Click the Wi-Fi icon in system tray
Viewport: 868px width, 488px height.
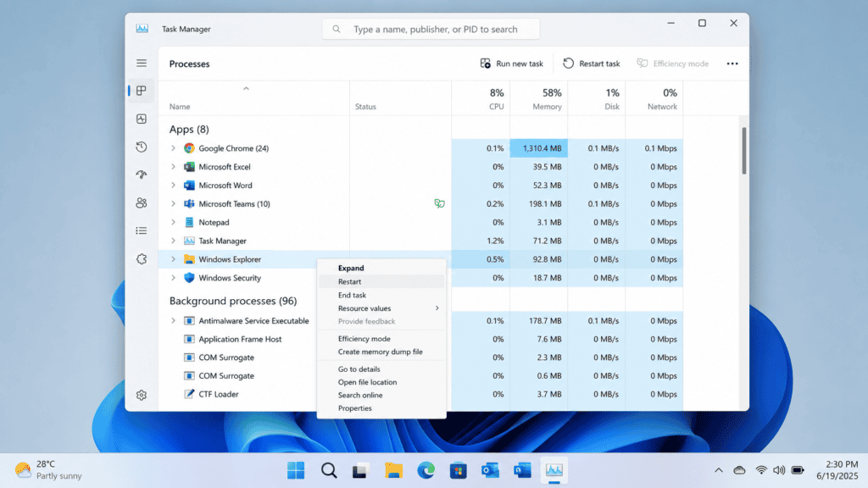[x=761, y=470]
